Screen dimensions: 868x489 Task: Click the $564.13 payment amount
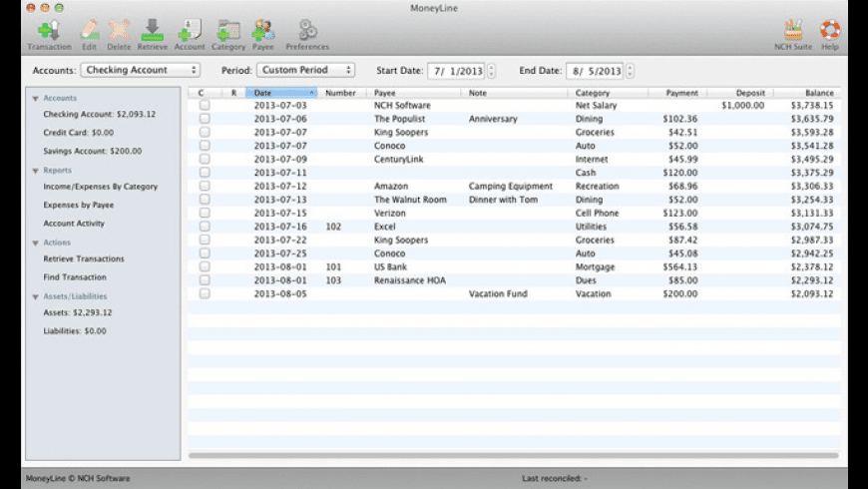coord(679,266)
